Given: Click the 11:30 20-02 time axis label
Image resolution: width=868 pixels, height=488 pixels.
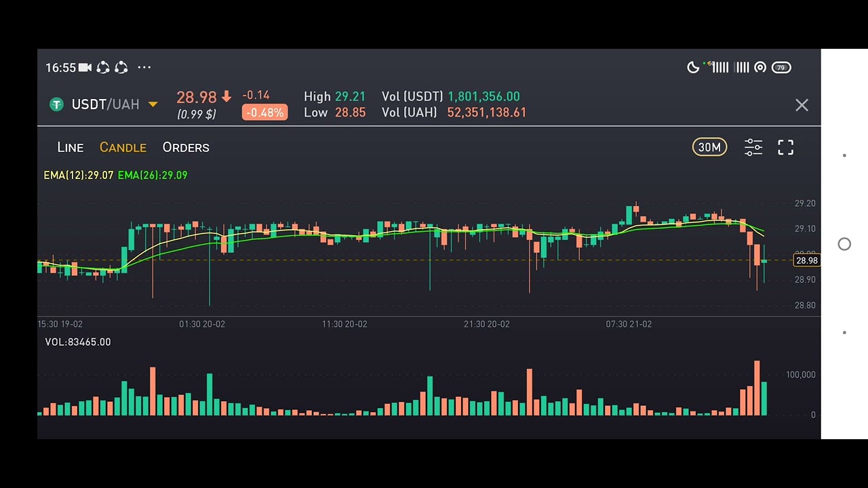Looking at the screenshot, I should coord(344,324).
